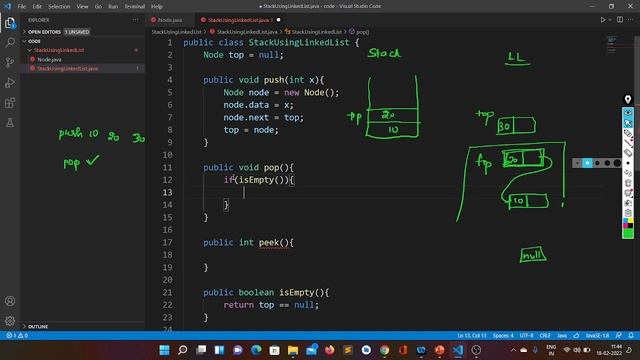Open the Explorer view in the activity bar
This screenshot has width=640, height=360.
click(10, 23)
